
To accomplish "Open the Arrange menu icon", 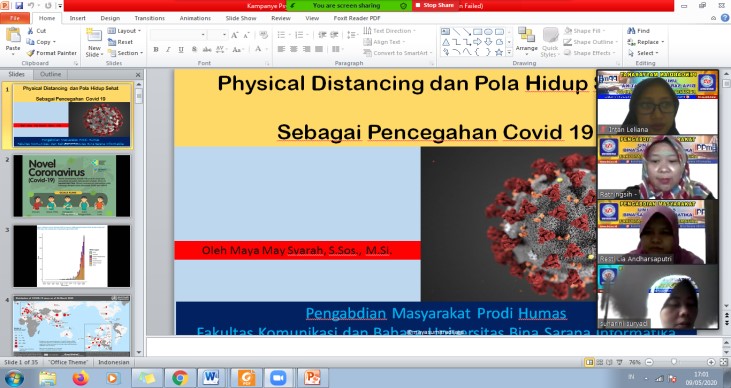I will 526,35.
